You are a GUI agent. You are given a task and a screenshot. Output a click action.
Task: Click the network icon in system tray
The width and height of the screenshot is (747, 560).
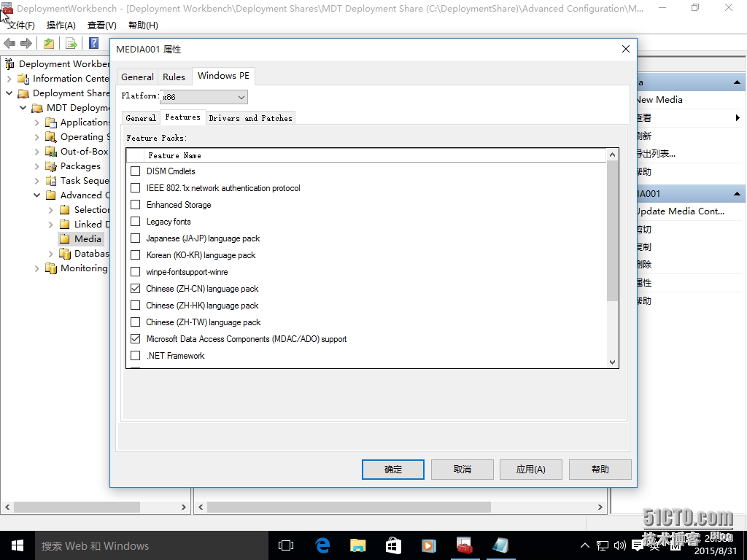(x=603, y=545)
